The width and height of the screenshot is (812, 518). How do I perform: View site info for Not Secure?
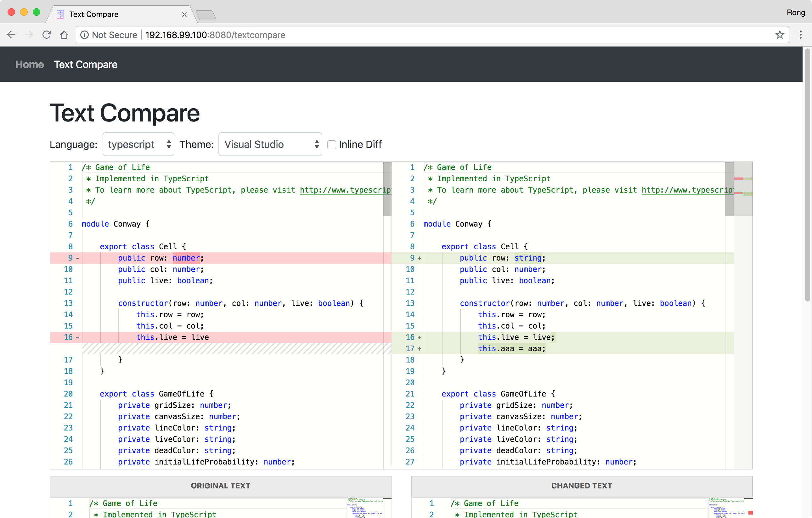109,35
